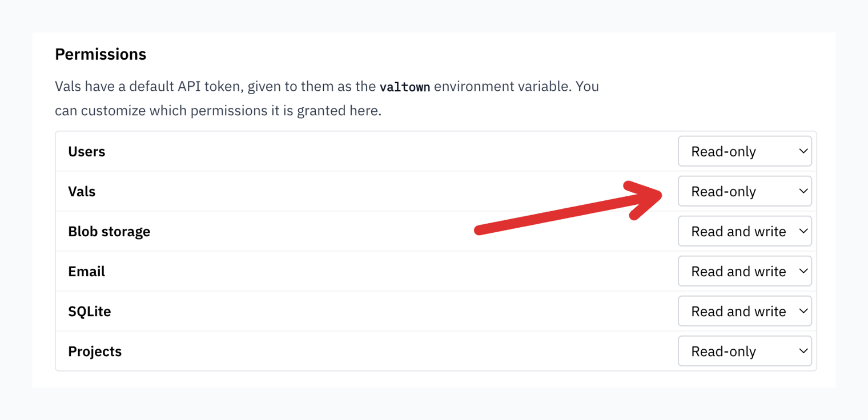Open the Users permission dropdown

pyautogui.click(x=745, y=151)
